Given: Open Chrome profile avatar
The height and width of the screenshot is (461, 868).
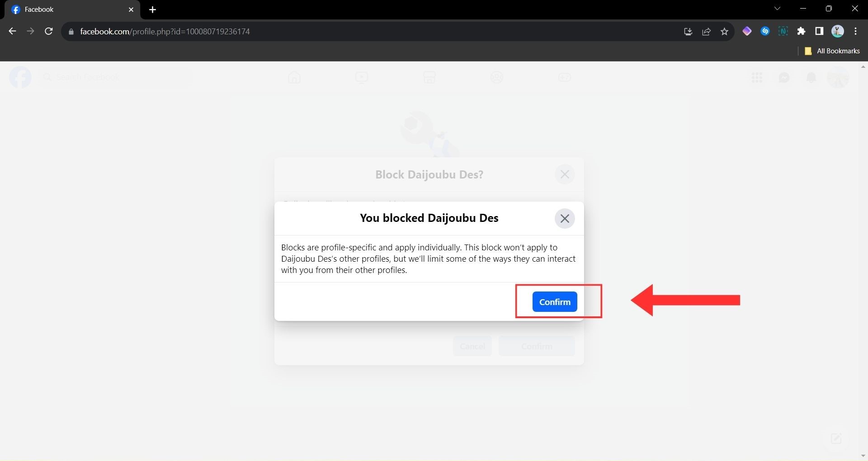Looking at the screenshot, I should point(837,31).
